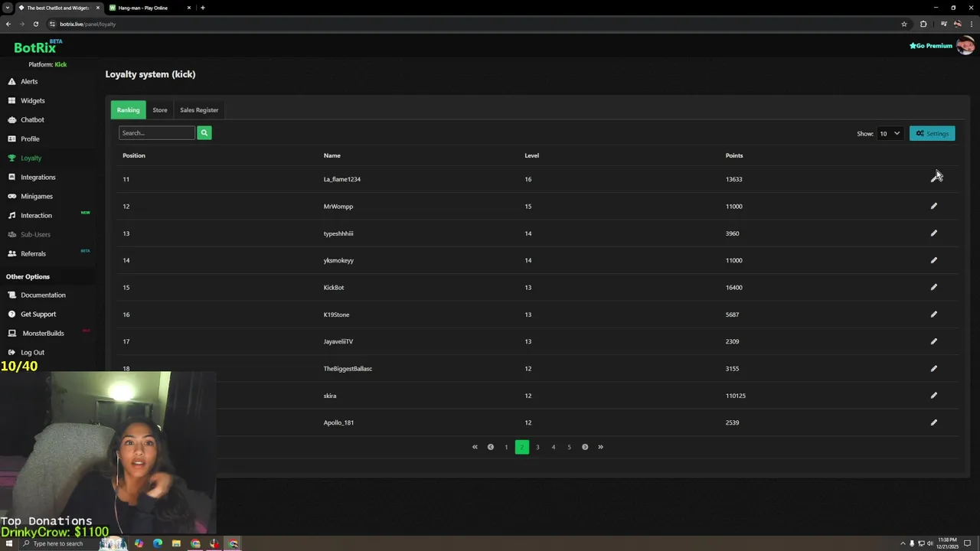
Task: Click the green search magnifier button
Action: pos(204,133)
